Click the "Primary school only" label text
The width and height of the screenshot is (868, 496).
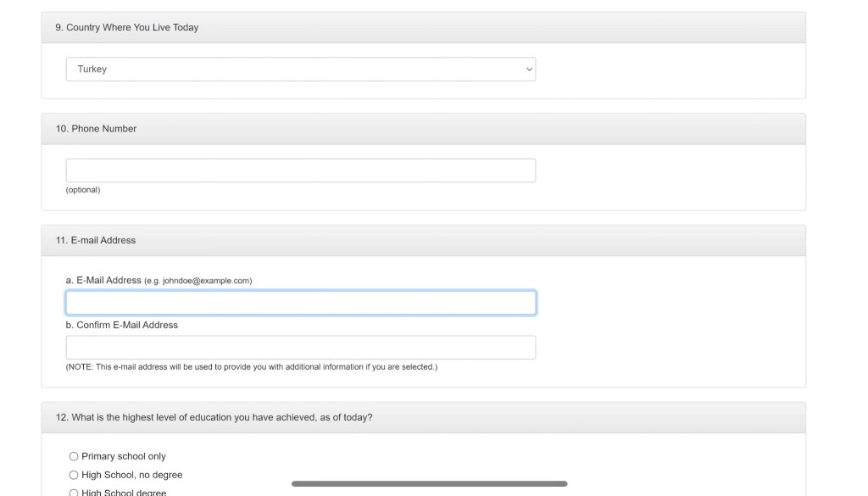pos(124,456)
